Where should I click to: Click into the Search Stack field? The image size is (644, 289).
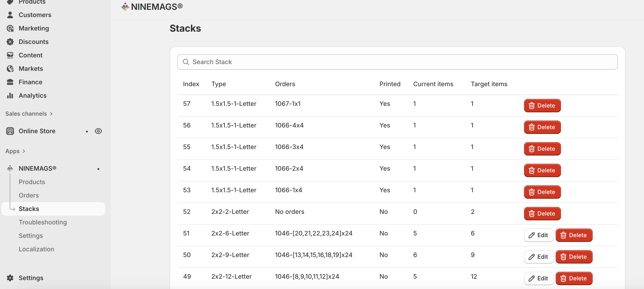(x=397, y=62)
